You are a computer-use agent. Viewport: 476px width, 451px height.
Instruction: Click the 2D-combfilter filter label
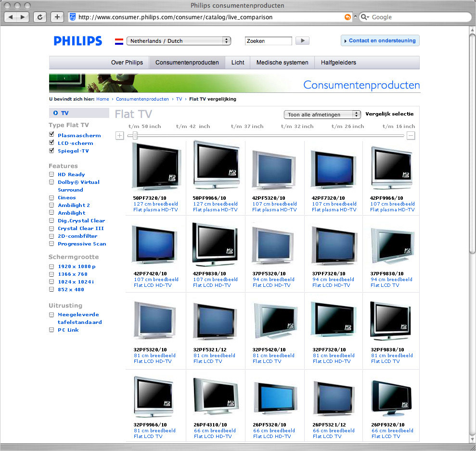tap(77, 236)
